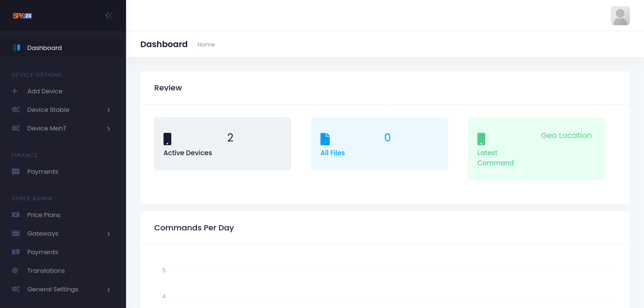Expand the Gateways submenu arrow
Viewport: 644px width, 308px height.
point(108,234)
